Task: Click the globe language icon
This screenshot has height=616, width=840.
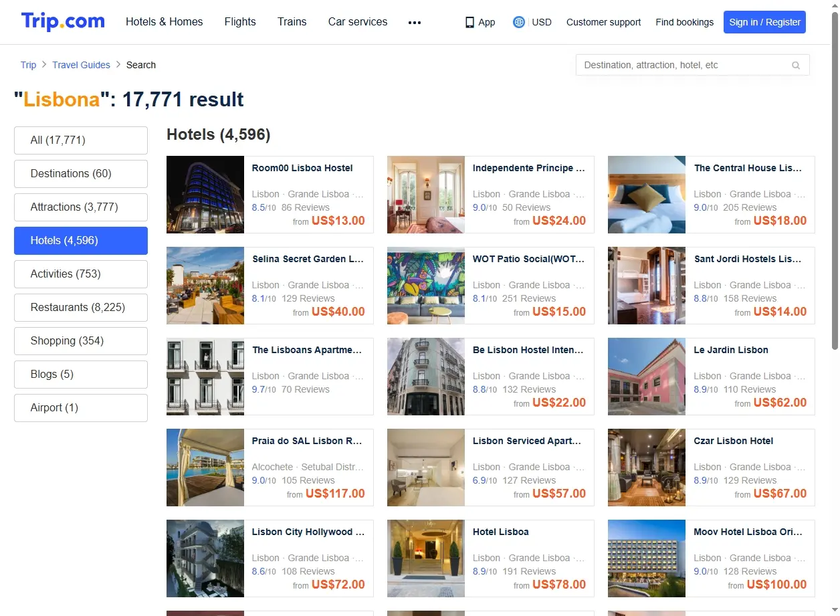Action: click(518, 22)
